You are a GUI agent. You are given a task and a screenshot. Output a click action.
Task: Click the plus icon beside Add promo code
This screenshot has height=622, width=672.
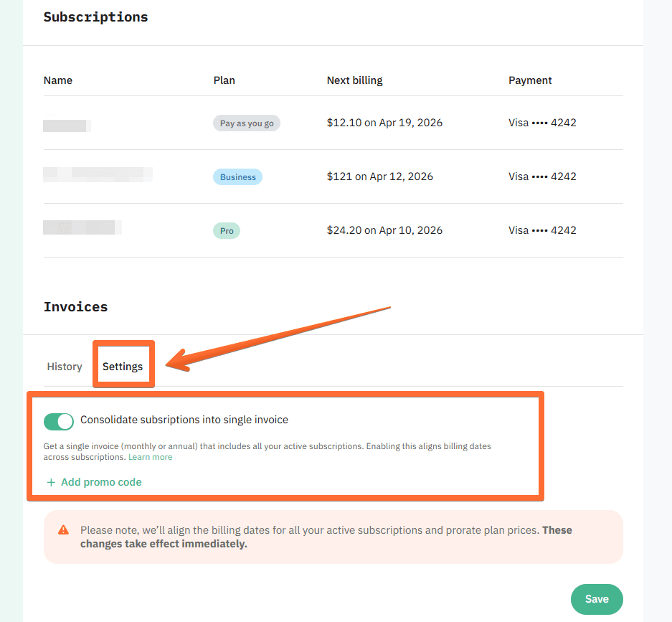coord(51,482)
